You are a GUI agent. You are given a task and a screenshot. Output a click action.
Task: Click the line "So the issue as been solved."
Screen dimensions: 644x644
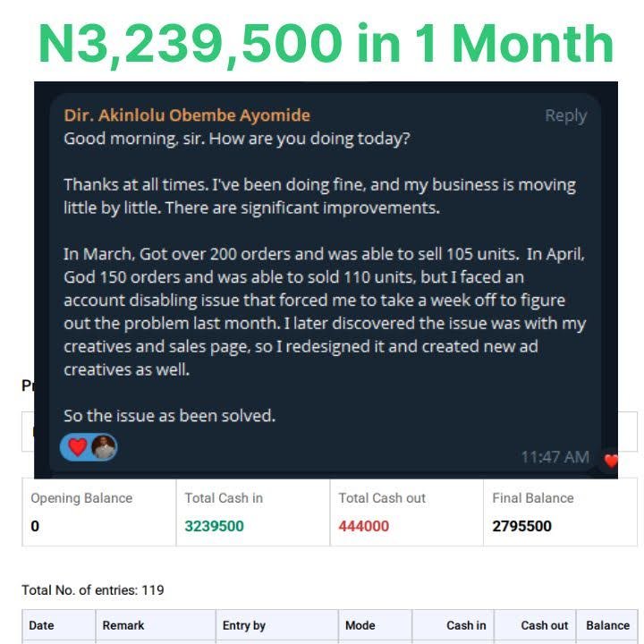[169, 415]
